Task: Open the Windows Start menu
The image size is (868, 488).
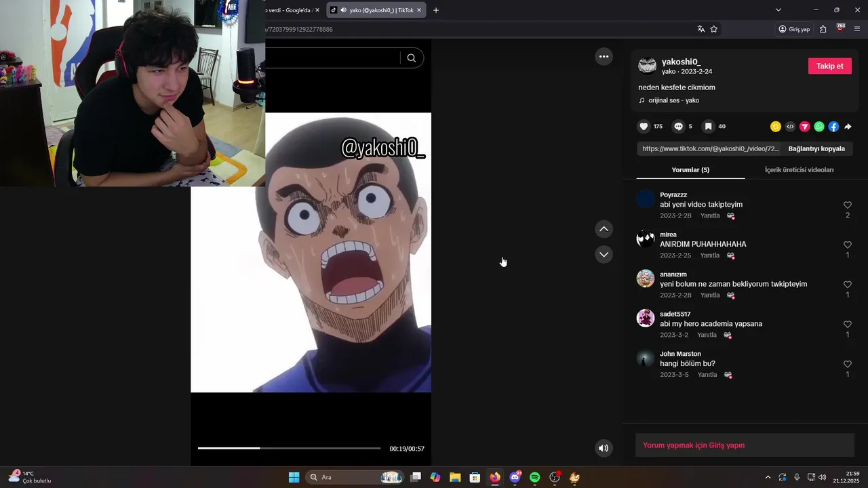Action: coord(294,477)
